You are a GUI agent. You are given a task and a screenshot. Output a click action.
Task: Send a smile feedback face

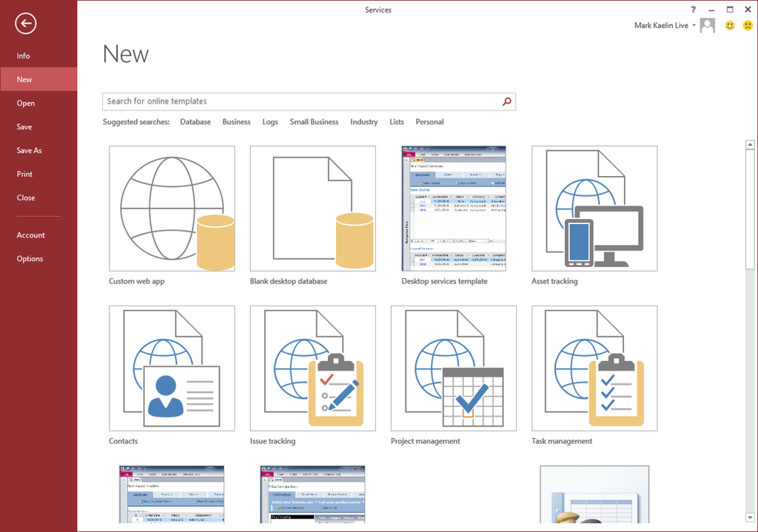pyautogui.click(x=730, y=25)
